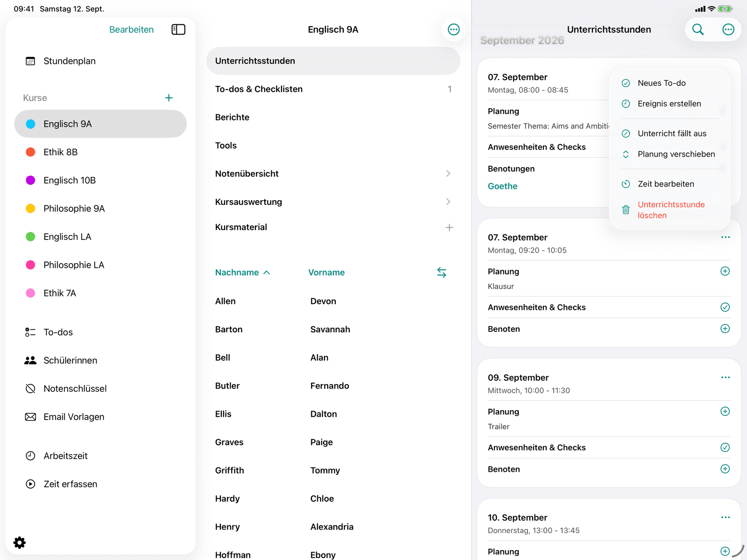This screenshot has height=560, width=747.
Task: Select Planung verschieben menu entry
Action: [x=669, y=154]
